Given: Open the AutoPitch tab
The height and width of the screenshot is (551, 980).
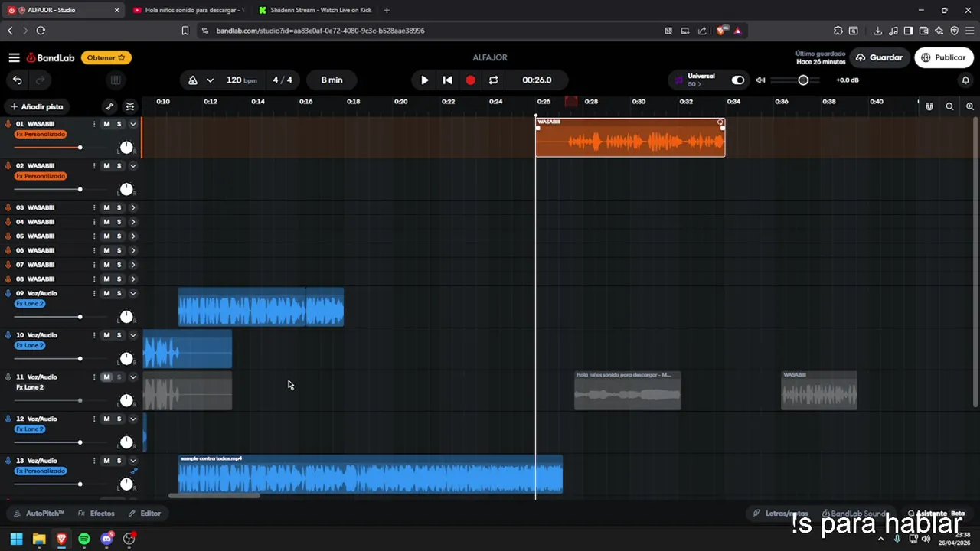Looking at the screenshot, I should (39, 514).
